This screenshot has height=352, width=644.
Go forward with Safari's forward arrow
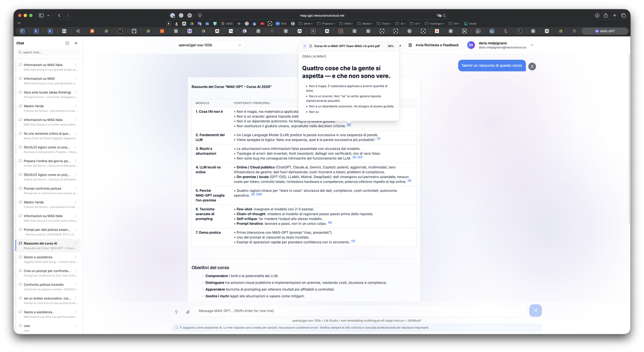[x=68, y=15]
